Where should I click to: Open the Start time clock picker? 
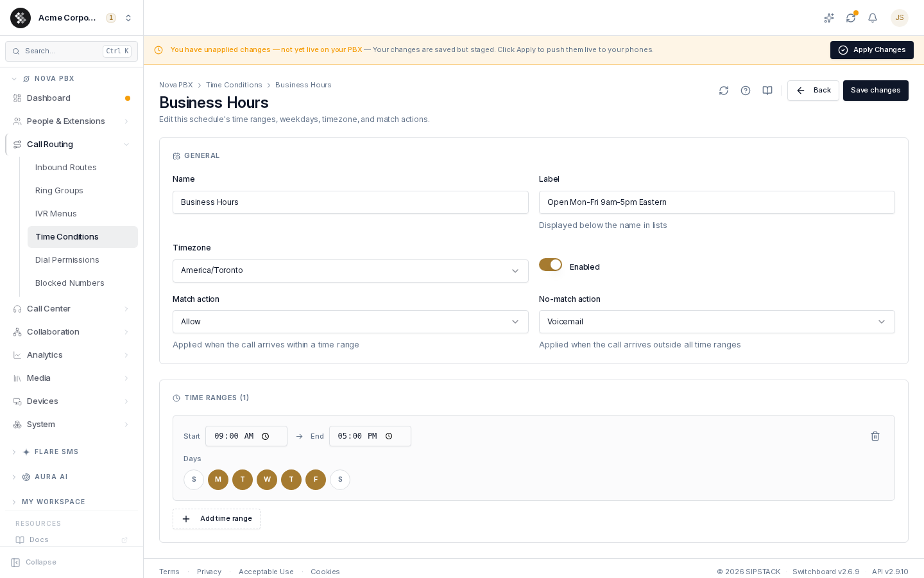266,437
